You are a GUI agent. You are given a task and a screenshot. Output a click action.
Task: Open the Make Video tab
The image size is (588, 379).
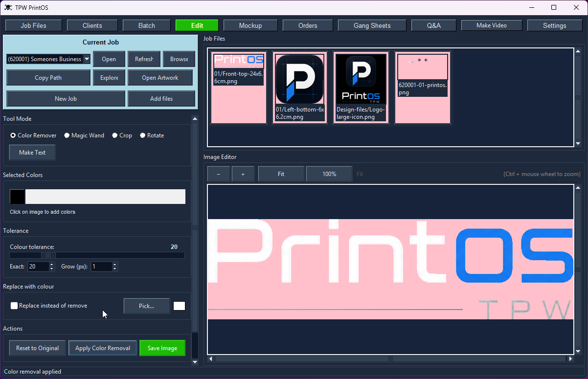pos(492,25)
